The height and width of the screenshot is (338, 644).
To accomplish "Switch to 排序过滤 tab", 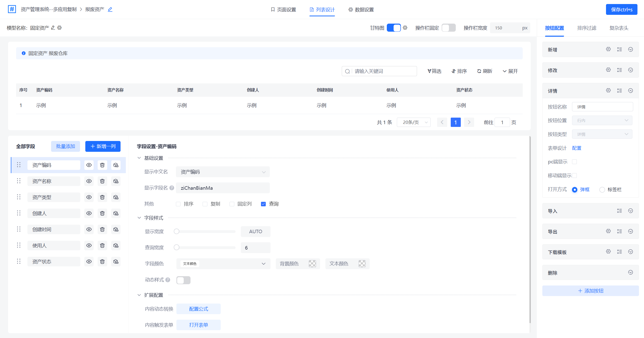I will [586, 28].
